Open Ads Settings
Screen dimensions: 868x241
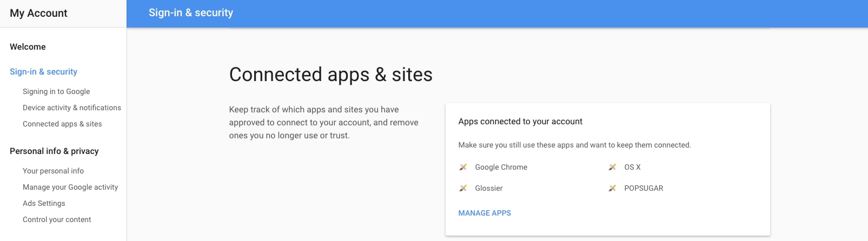click(44, 203)
